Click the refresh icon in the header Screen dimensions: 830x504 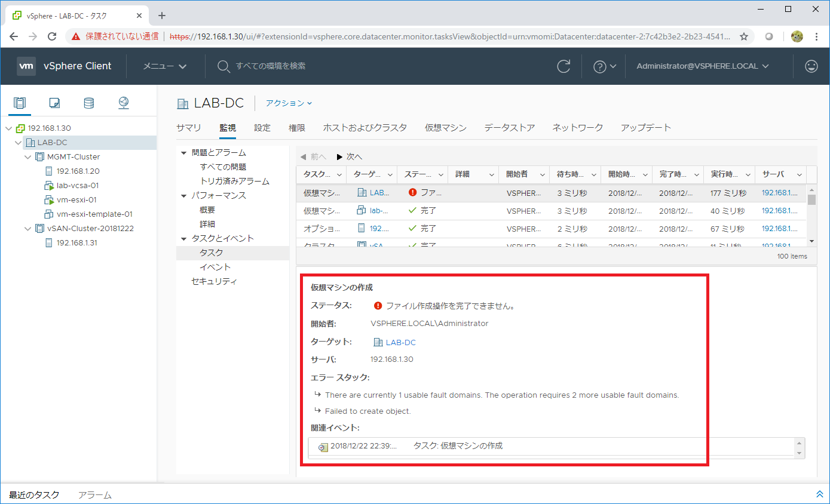coord(563,66)
